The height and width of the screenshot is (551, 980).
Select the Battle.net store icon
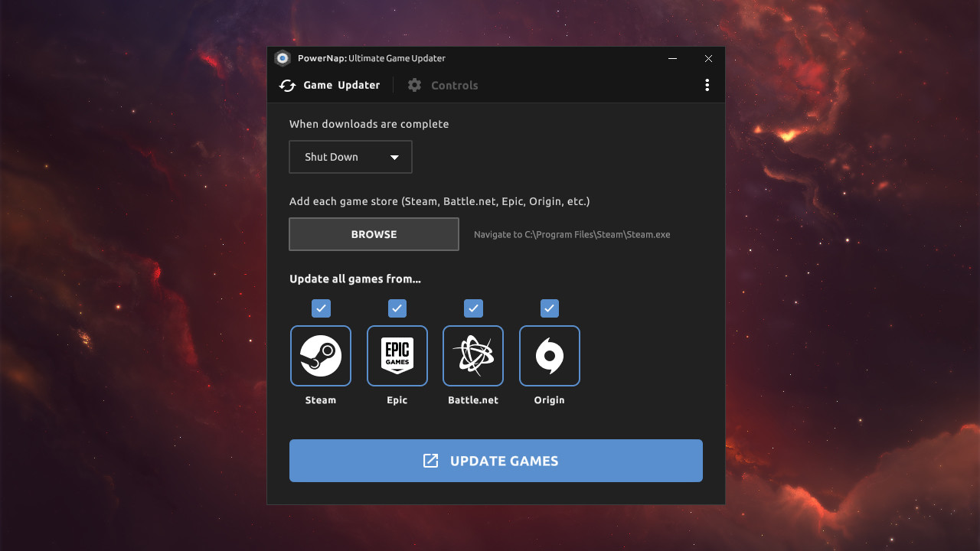click(x=473, y=356)
